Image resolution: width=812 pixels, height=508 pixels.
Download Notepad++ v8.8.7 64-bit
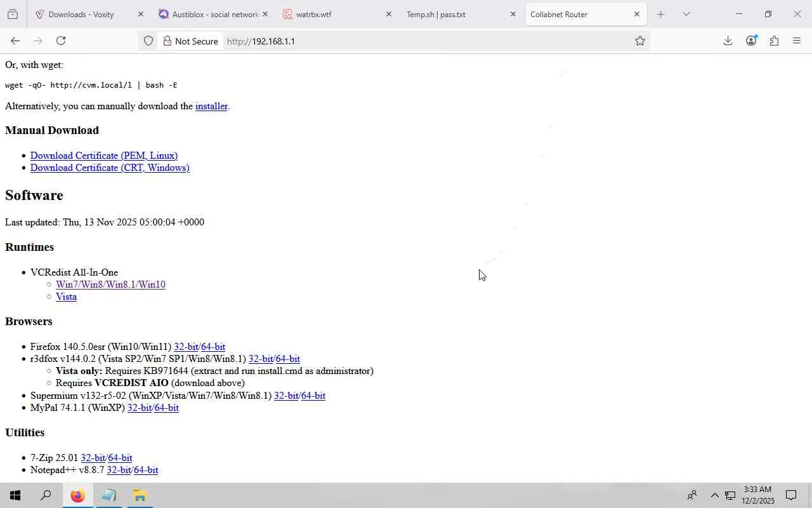(146, 470)
